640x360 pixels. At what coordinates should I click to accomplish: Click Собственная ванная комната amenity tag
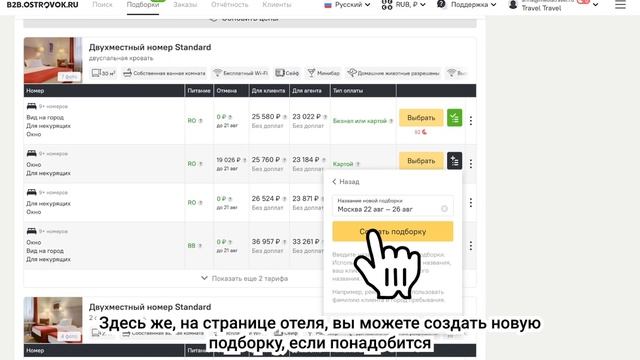(164, 73)
